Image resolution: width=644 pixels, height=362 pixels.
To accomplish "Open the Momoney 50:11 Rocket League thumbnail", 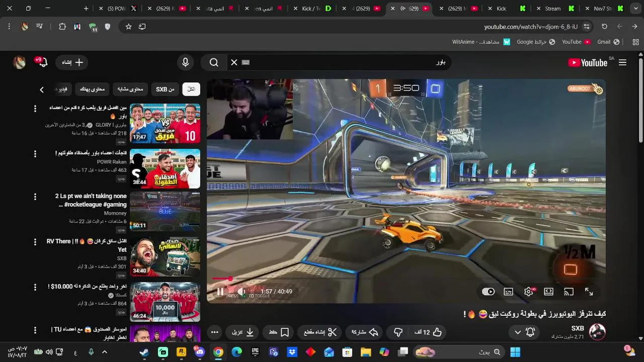I will 165,212.
